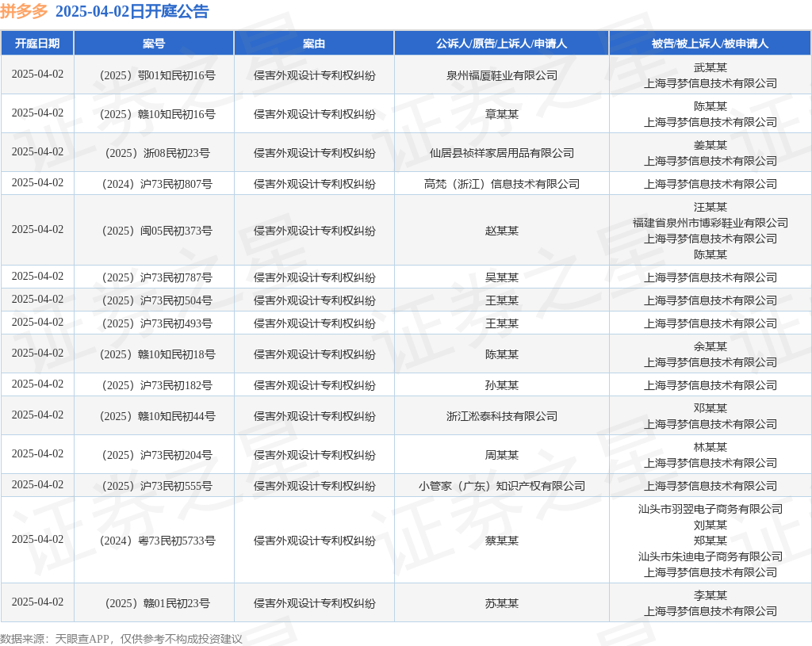Click defendant 刘某某

point(710,525)
